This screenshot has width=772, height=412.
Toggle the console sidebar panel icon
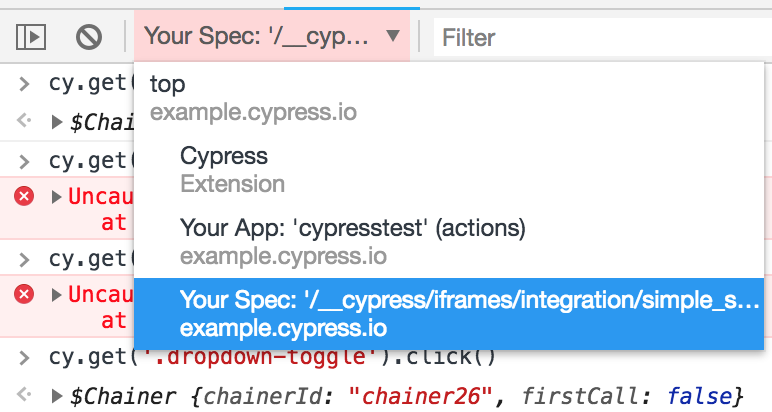[x=31, y=37]
